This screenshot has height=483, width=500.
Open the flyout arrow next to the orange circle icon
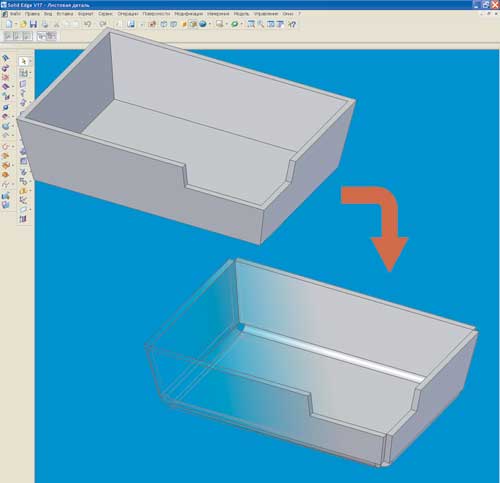pos(12,146)
